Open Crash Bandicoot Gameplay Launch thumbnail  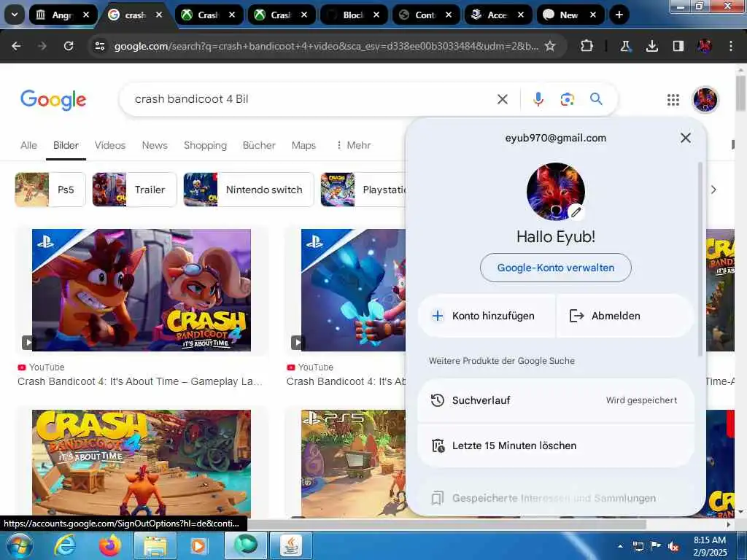point(142,290)
